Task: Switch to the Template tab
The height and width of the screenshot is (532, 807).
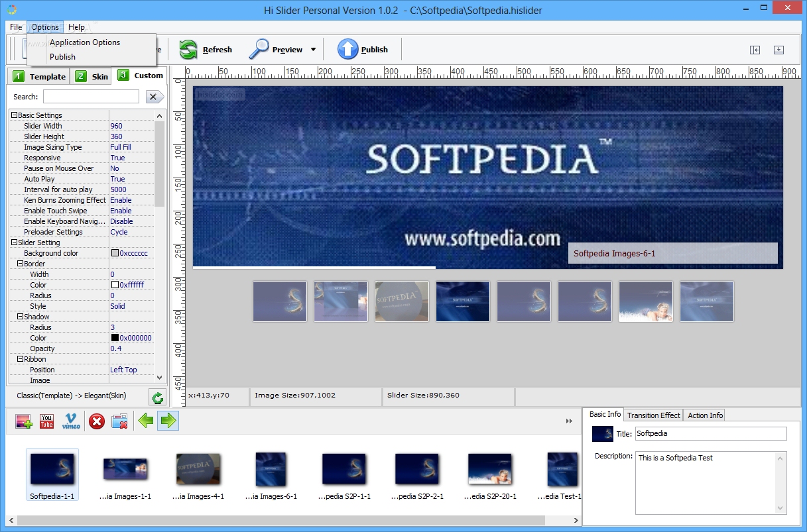Action: [x=39, y=76]
